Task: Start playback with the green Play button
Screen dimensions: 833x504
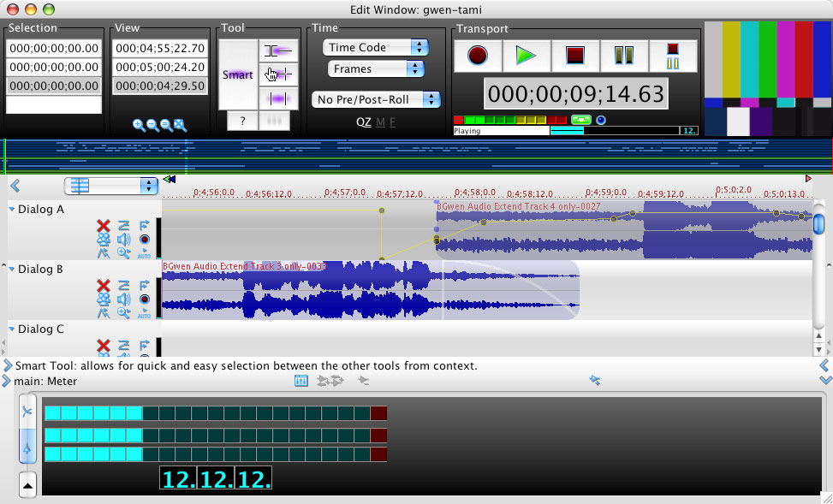Action: [x=526, y=56]
